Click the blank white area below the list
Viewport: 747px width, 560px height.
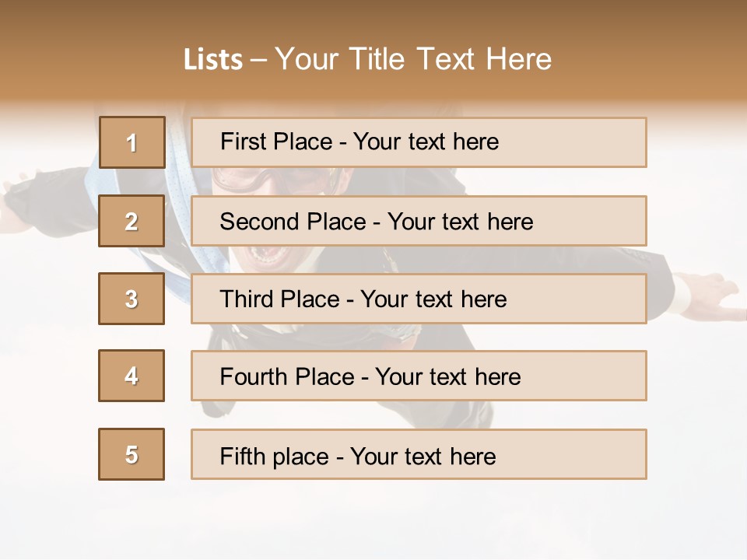(x=373, y=521)
